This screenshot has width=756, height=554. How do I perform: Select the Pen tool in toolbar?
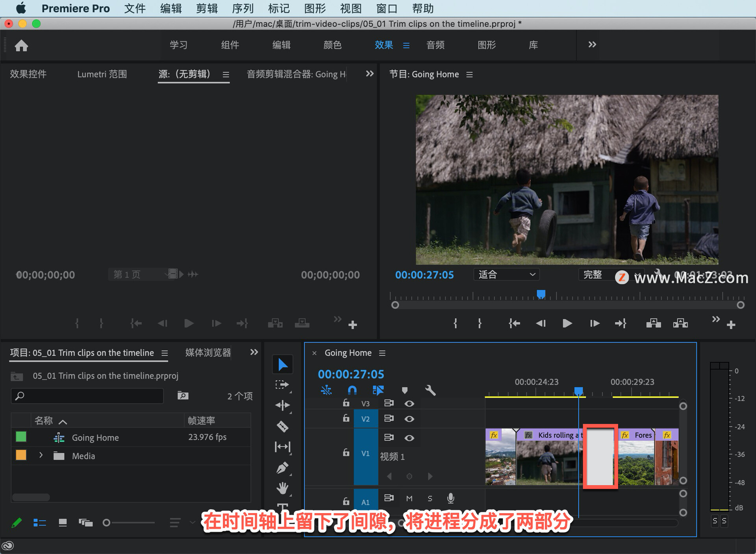pos(282,468)
